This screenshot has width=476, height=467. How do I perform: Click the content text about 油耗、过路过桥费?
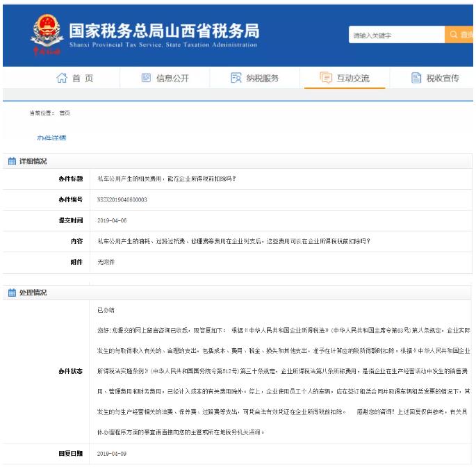(x=233, y=241)
